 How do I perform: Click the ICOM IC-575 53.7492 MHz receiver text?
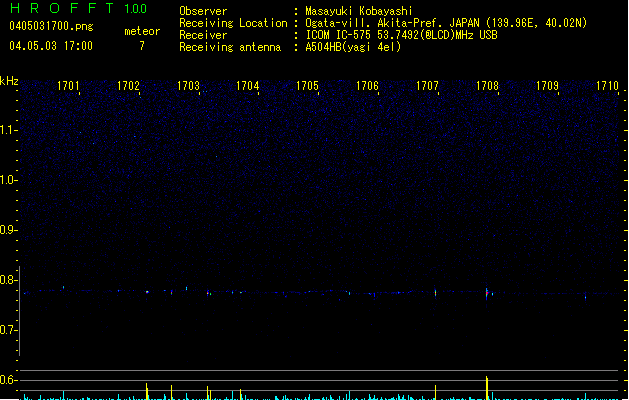[401, 35]
